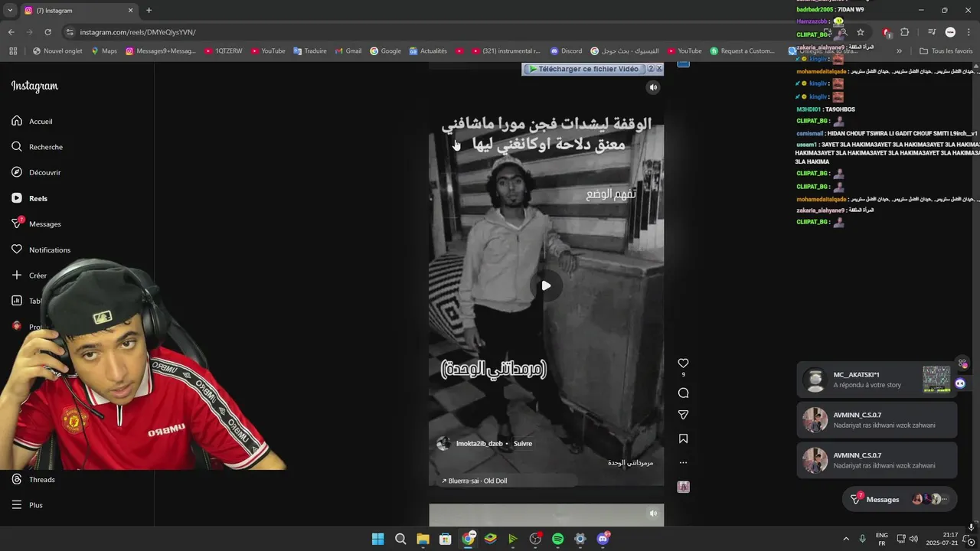The width and height of the screenshot is (980, 551).
Task: Open reel comments bubble icon
Action: tap(684, 393)
